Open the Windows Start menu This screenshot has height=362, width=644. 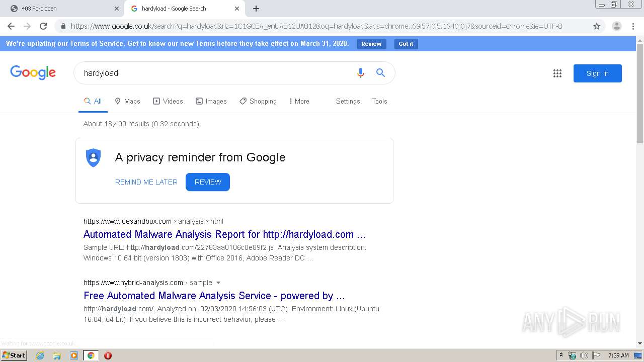[14, 355]
